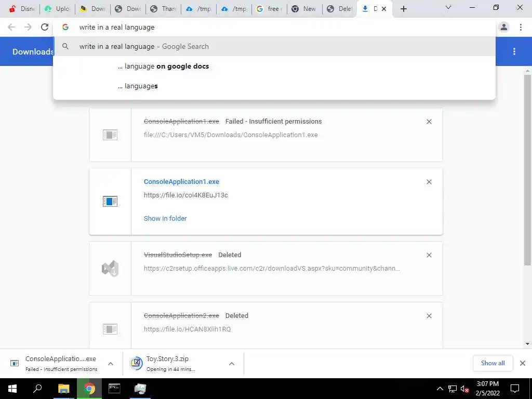Open Command Prompt from taskbar

point(114,389)
